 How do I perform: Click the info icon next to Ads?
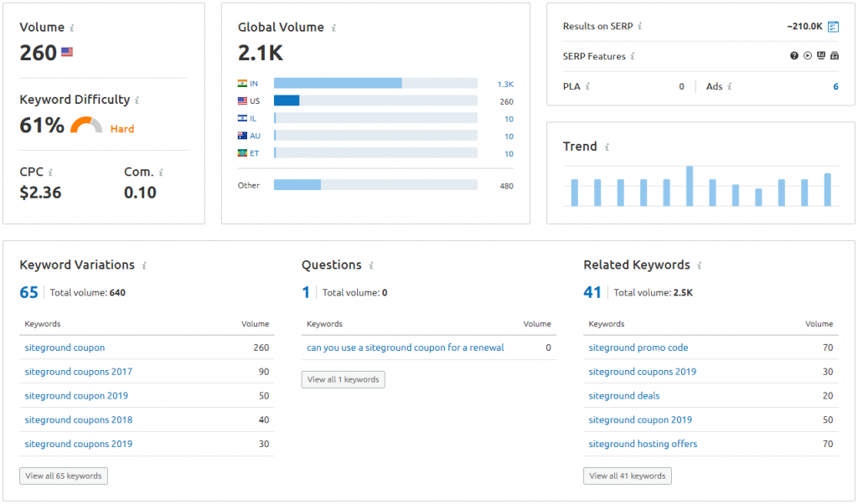point(730,86)
